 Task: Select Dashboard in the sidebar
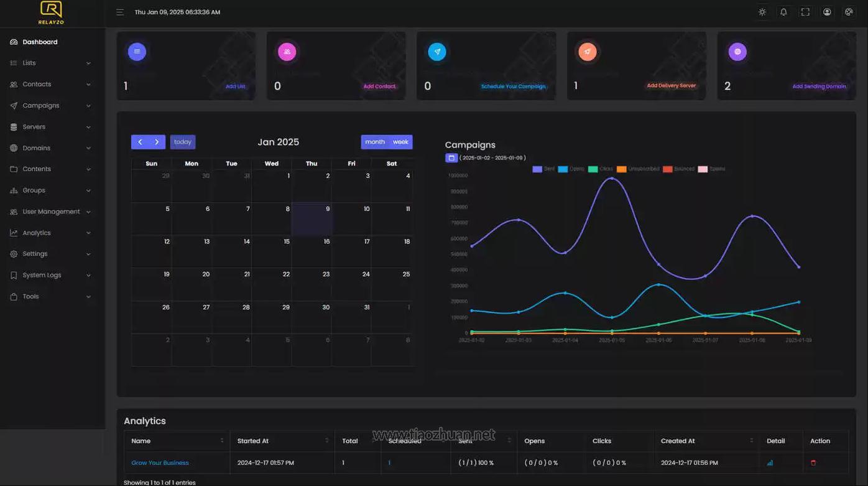pos(40,42)
